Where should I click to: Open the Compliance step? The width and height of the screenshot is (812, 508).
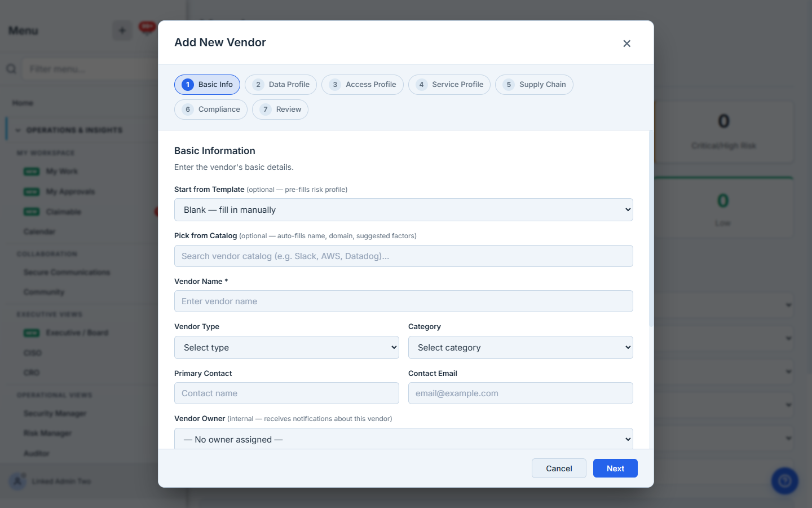pyautogui.click(x=211, y=110)
